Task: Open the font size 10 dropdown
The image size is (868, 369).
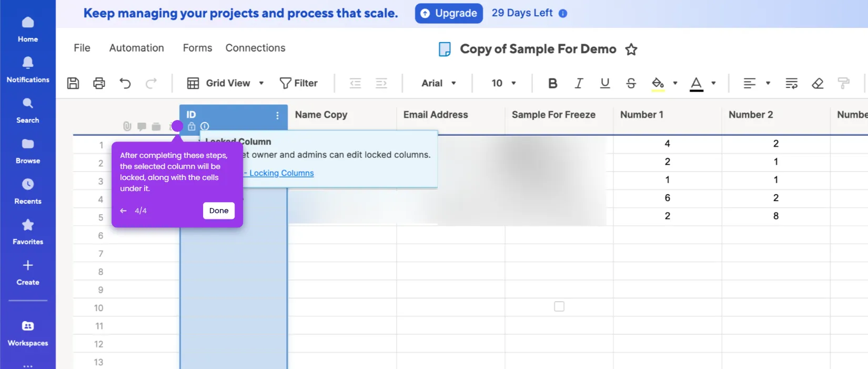Action: coord(503,83)
